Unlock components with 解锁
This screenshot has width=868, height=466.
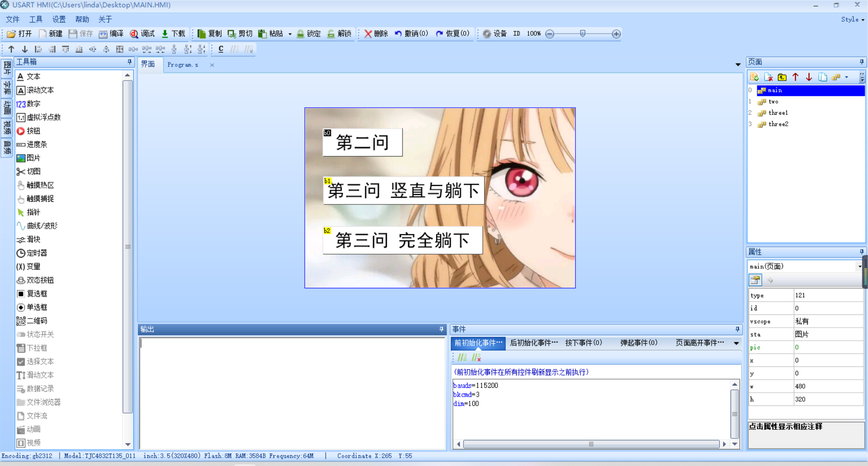(340, 34)
